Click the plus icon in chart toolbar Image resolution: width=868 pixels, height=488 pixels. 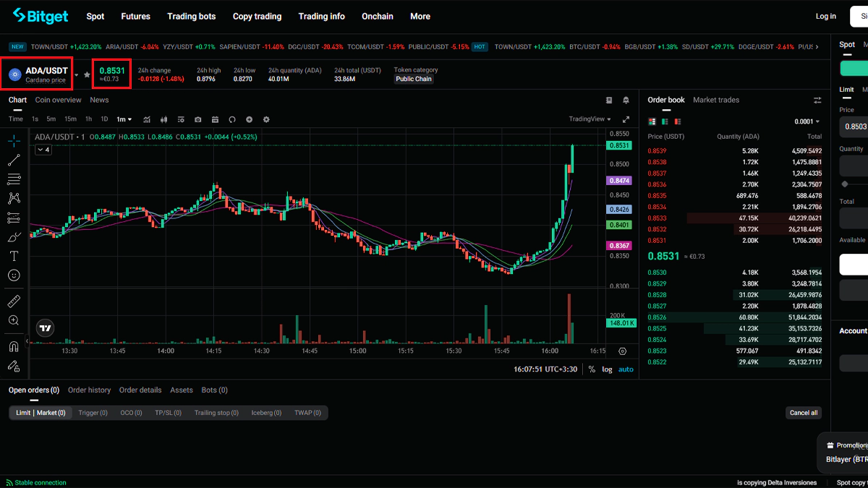click(x=249, y=119)
